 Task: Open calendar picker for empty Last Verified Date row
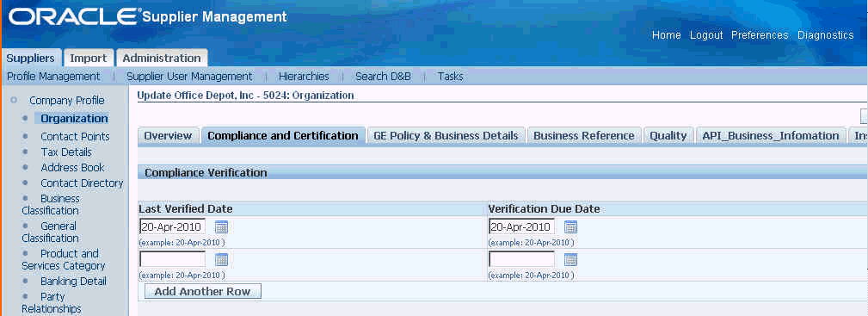click(221, 259)
